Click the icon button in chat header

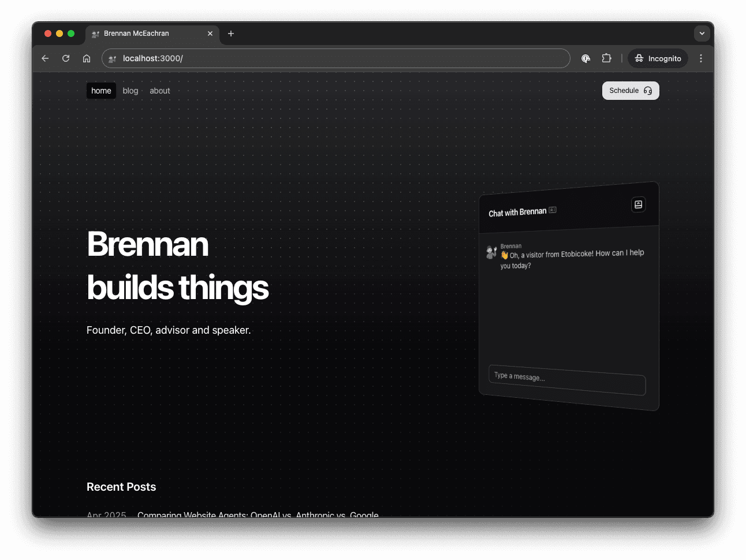[x=638, y=204]
